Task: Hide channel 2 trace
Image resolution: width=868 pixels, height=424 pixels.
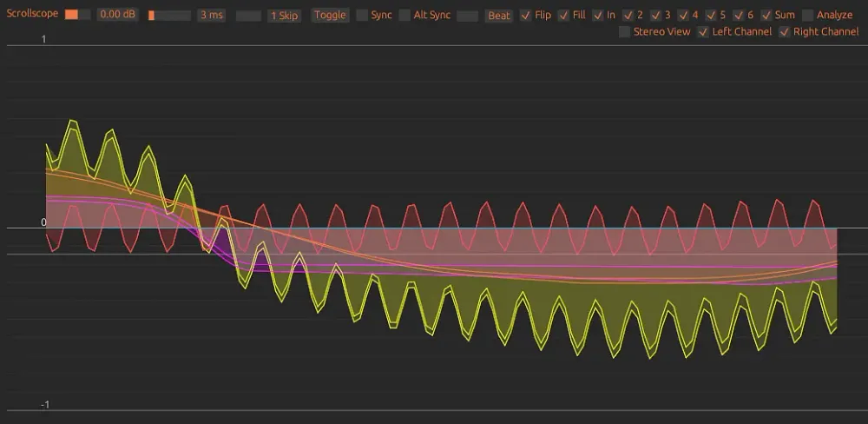Action: pos(628,16)
